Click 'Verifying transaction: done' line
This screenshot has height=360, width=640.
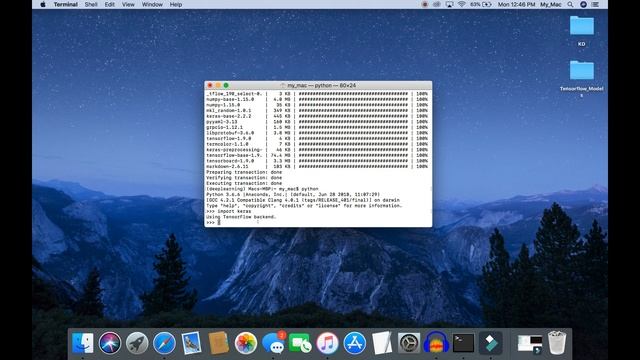pyautogui.click(x=244, y=178)
